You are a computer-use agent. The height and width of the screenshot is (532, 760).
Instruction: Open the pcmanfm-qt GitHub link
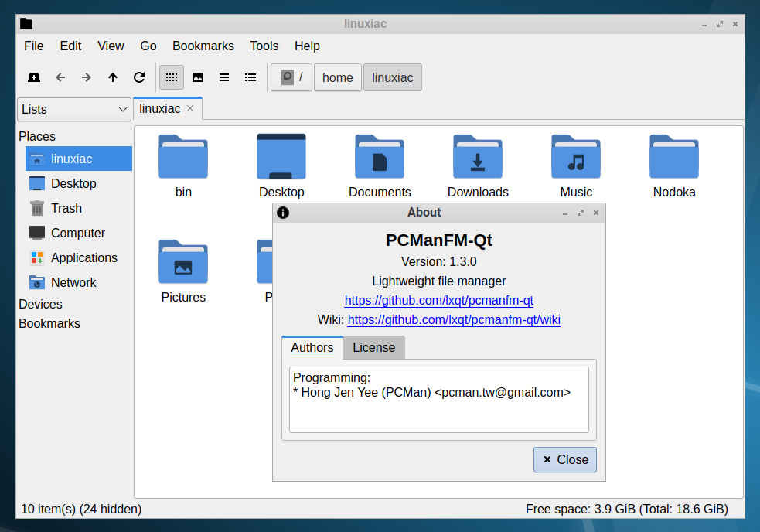pyautogui.click(x=439, y=301)
